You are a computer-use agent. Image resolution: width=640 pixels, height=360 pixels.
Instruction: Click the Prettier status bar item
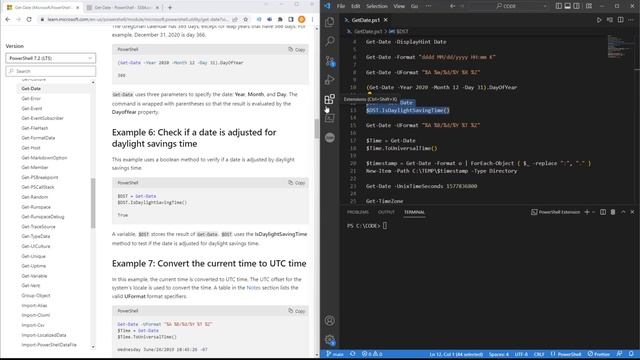(x=599, y=354)
